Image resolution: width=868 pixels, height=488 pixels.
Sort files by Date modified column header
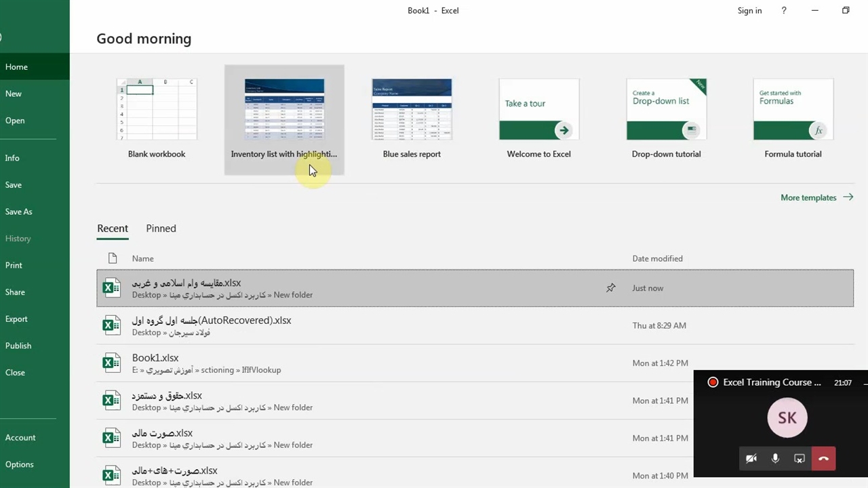tap(657, 258)
